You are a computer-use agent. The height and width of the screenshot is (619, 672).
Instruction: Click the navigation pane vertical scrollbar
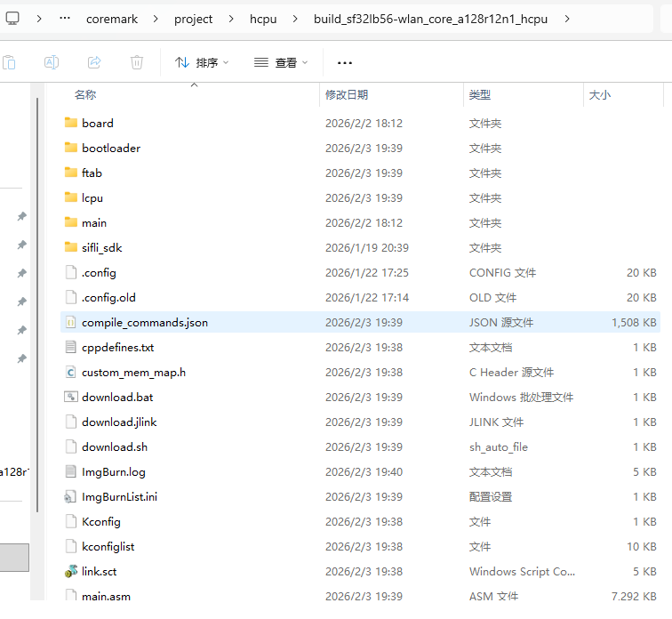click(37, 304)
